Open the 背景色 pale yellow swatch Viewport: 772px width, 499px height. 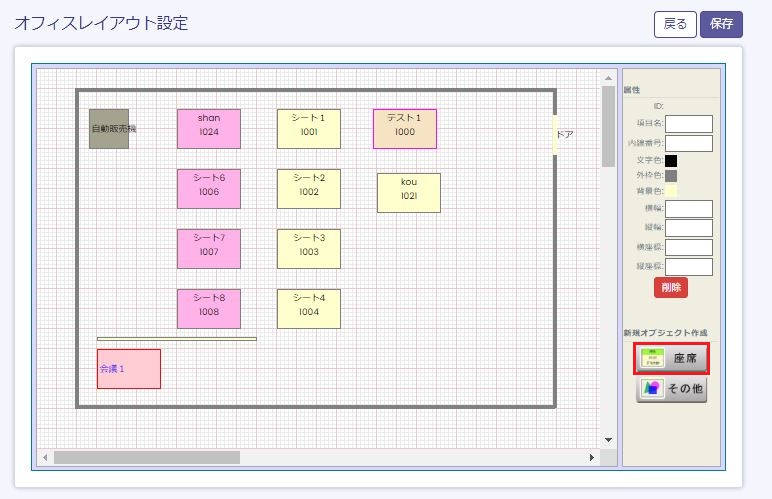pyautogui.click(x=671, y=190)
